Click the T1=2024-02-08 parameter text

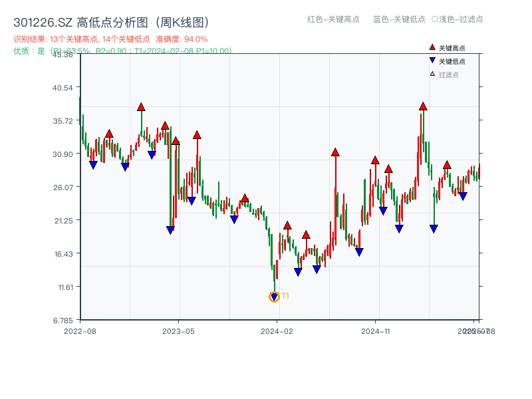[x=164, y=50]
